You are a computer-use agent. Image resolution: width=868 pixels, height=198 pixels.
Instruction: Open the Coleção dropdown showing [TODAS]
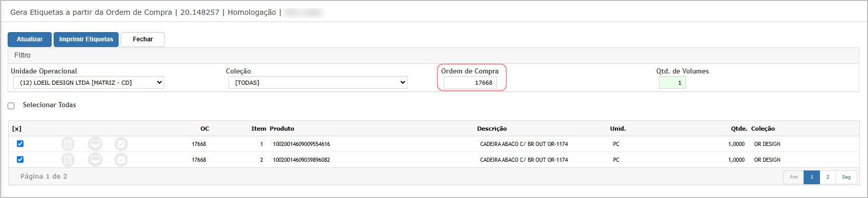[x=318, y=83]
